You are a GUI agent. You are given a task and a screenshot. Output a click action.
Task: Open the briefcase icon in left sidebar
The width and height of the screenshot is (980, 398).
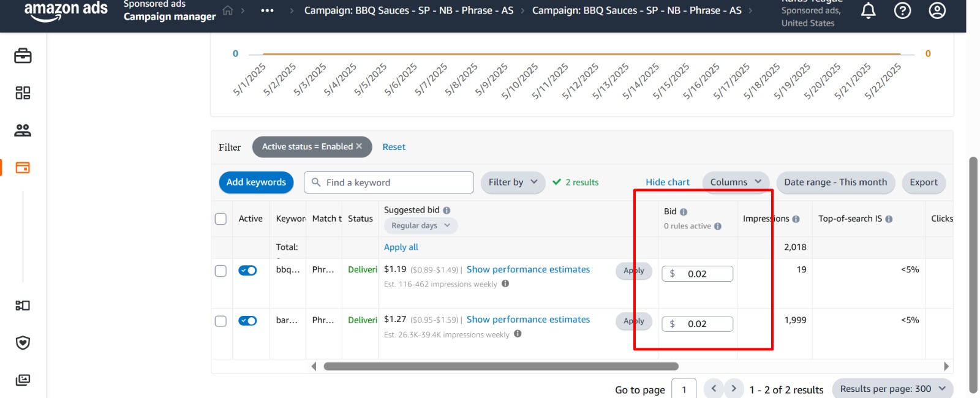click(x=23, y=56)
